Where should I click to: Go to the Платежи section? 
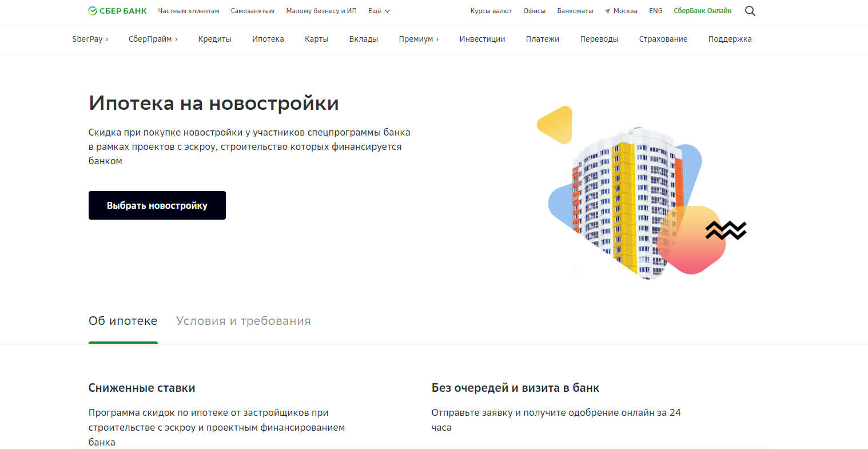pos(543,39)
